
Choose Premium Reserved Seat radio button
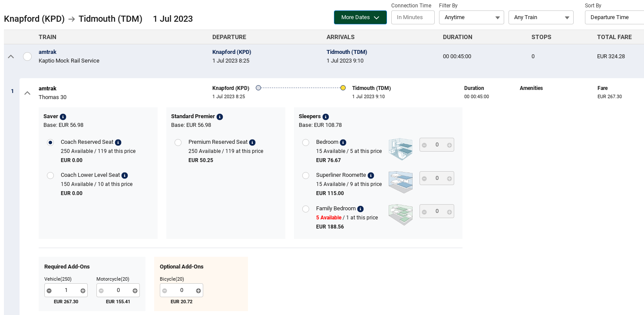tap(178, 143)
